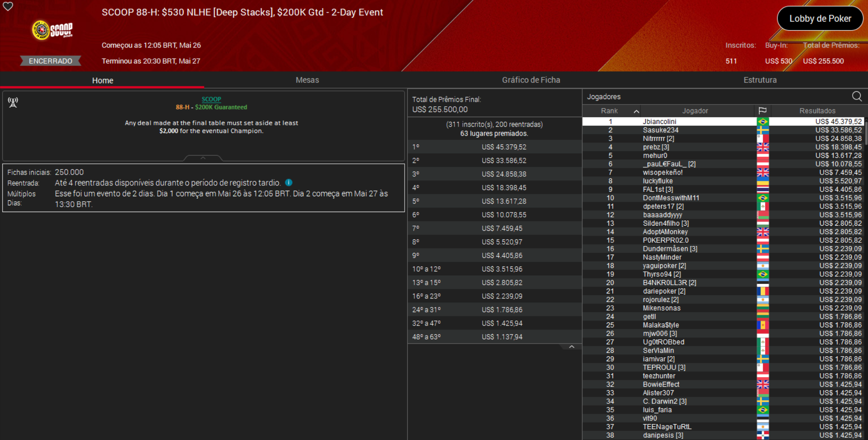Viewport: 868px width, 440px height.
Task: Select player row mehur0
Action: click(x=723, y=156)
